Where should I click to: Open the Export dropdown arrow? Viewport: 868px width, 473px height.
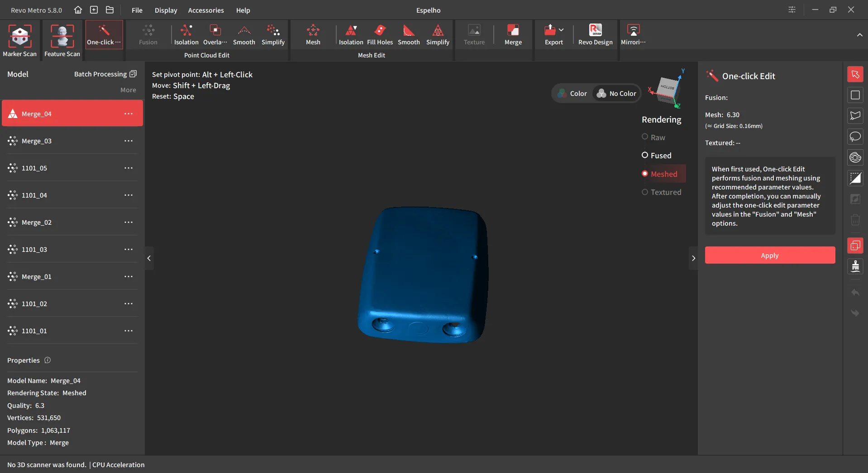pos(561,30)
